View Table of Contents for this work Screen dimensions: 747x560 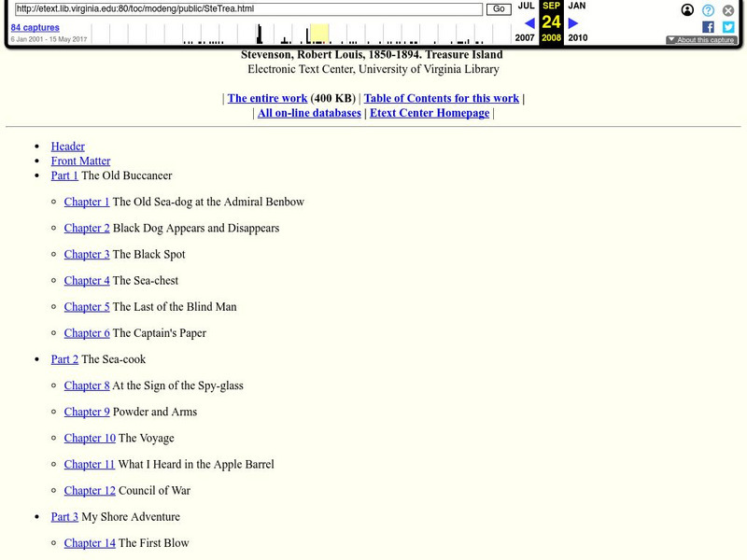coord(441,98)
